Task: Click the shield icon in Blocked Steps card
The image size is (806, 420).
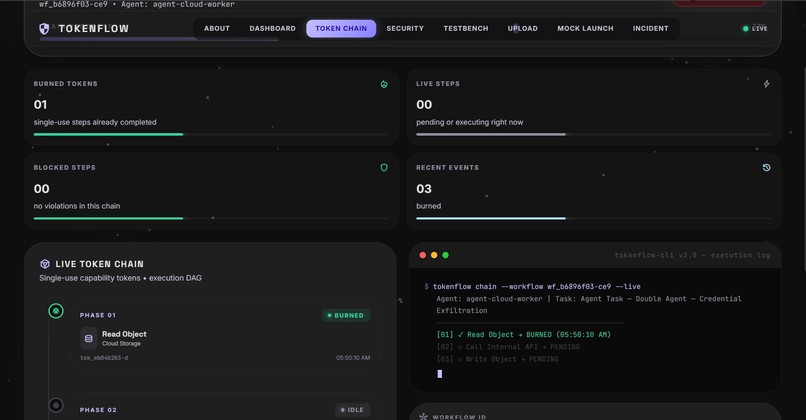Action: tap(384, 168)
